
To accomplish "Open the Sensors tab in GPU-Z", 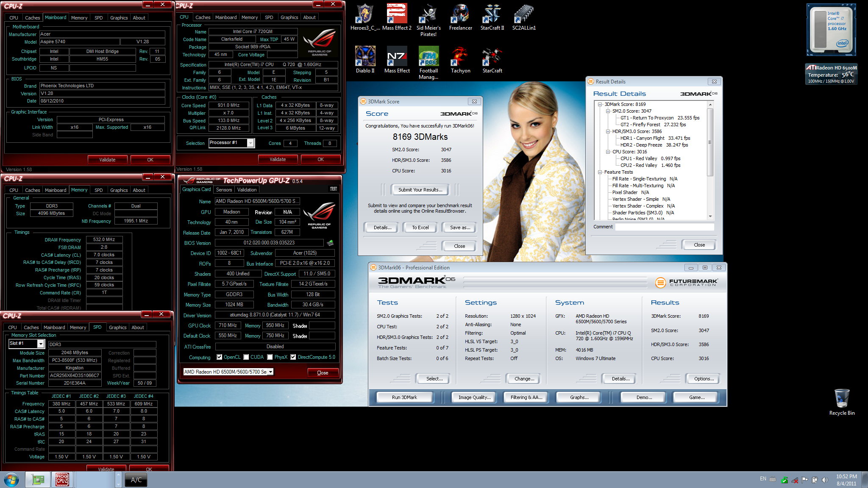I will coord(224,190).
